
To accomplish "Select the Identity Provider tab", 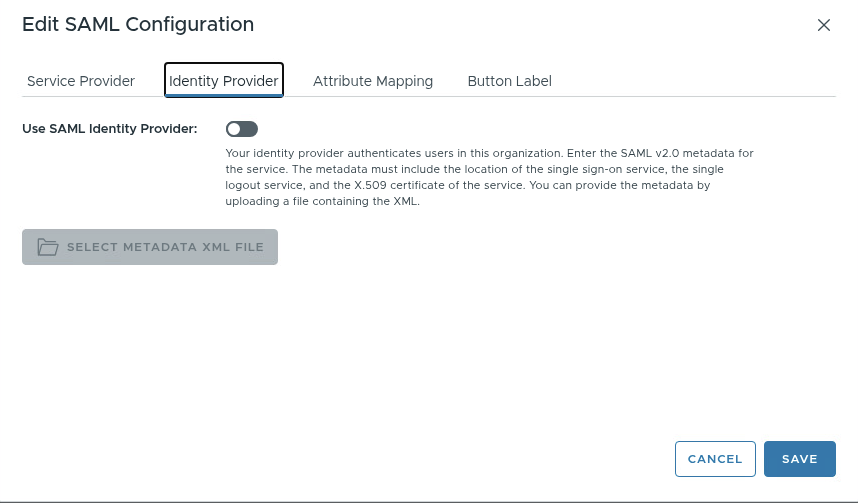I will (224, 81).
